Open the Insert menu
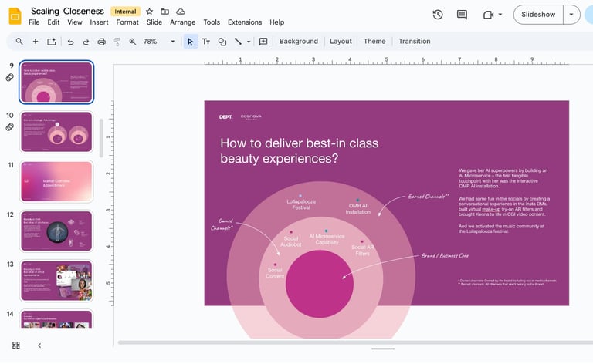The height and width of the screenshot is (364, 593). coord(99,22)
